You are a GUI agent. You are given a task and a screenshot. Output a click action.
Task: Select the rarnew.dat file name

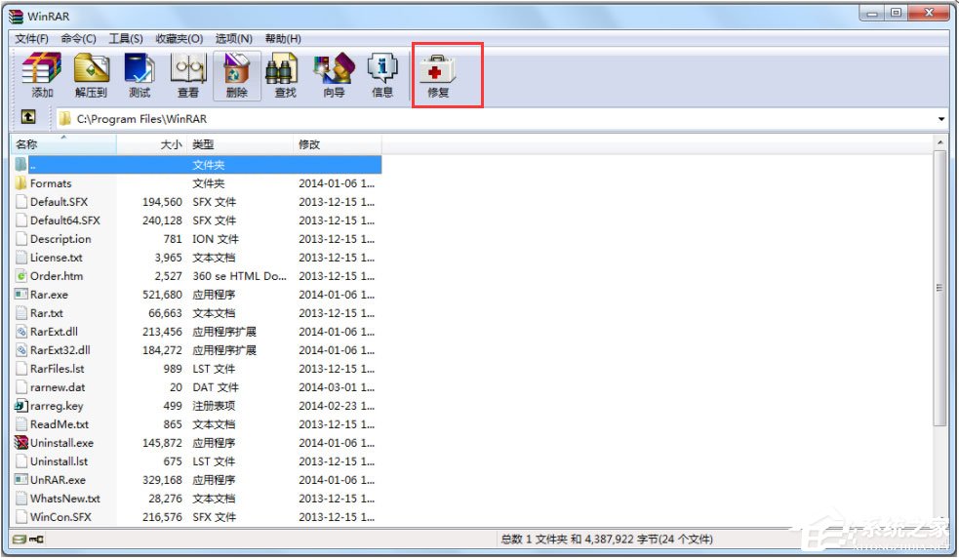tap(58, 387)
